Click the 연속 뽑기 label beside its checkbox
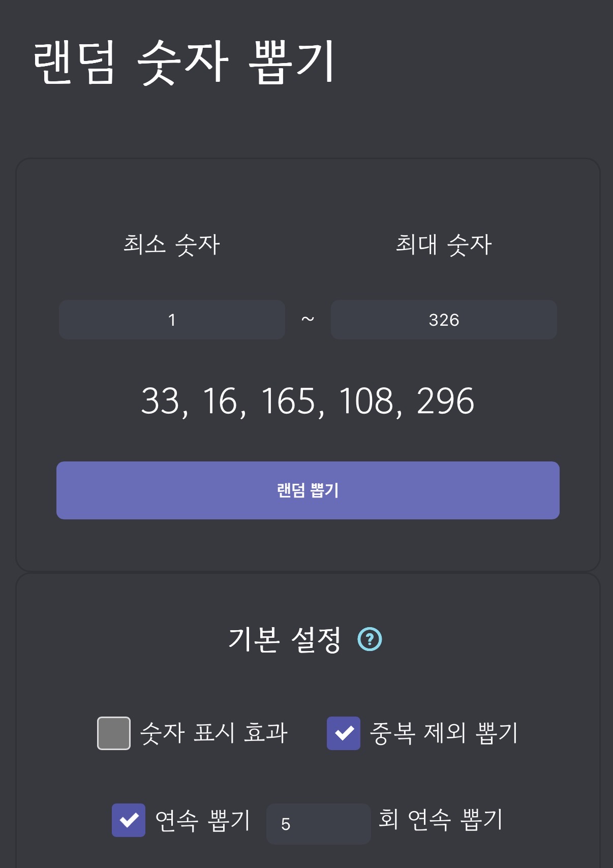 (202, 820)
